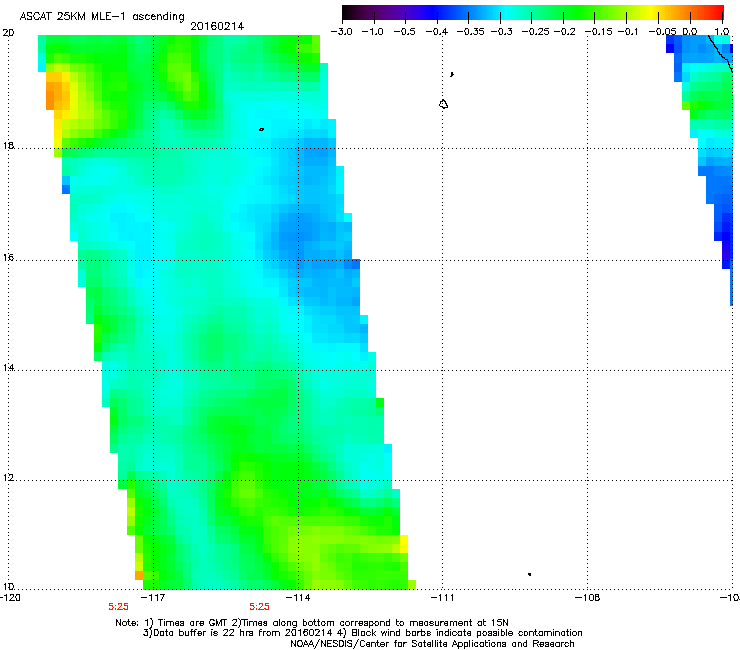Image resolution: width=740 pixels, height=650 pixels.
Task: Click the longitude axis label '-117'
Action: point(154,598)
